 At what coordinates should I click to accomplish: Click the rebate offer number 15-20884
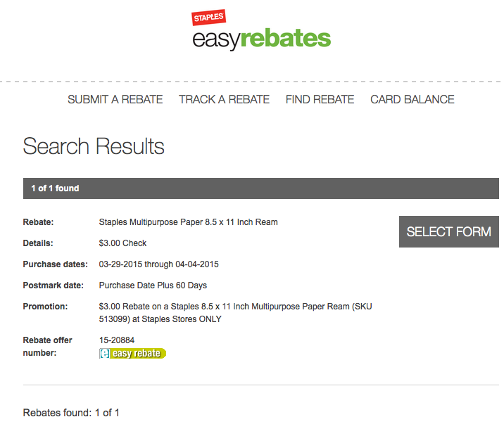[116, 340]
